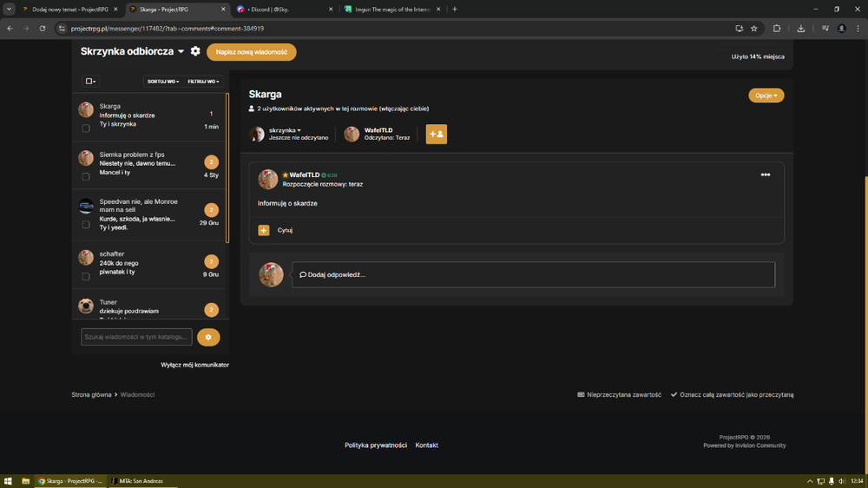This screenshot has height=488, width=868.
Task: Click the add participant icon button
Action: [x=437, y=134]
